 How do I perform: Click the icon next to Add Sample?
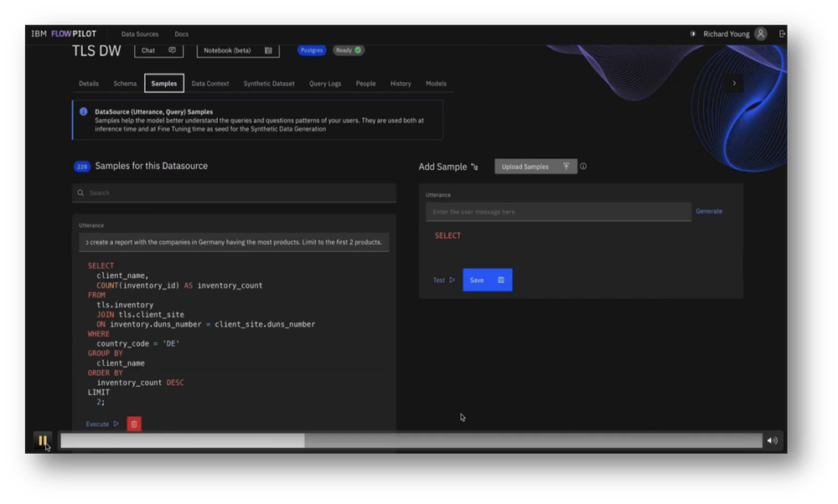click(x=474, y=167)
